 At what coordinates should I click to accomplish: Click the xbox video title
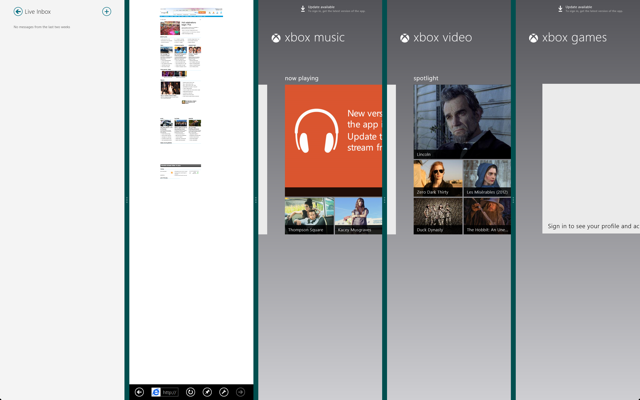coord(443,38)
